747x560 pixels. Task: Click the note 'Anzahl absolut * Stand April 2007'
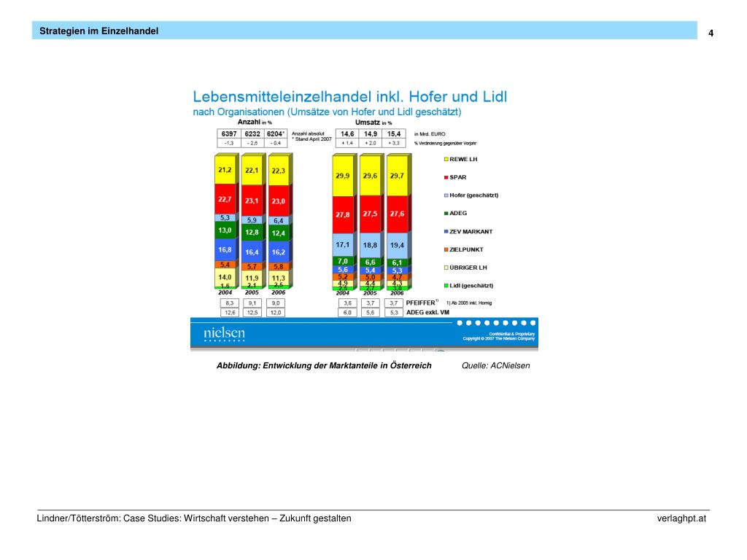pyautogui.click(x=311, y=136)
